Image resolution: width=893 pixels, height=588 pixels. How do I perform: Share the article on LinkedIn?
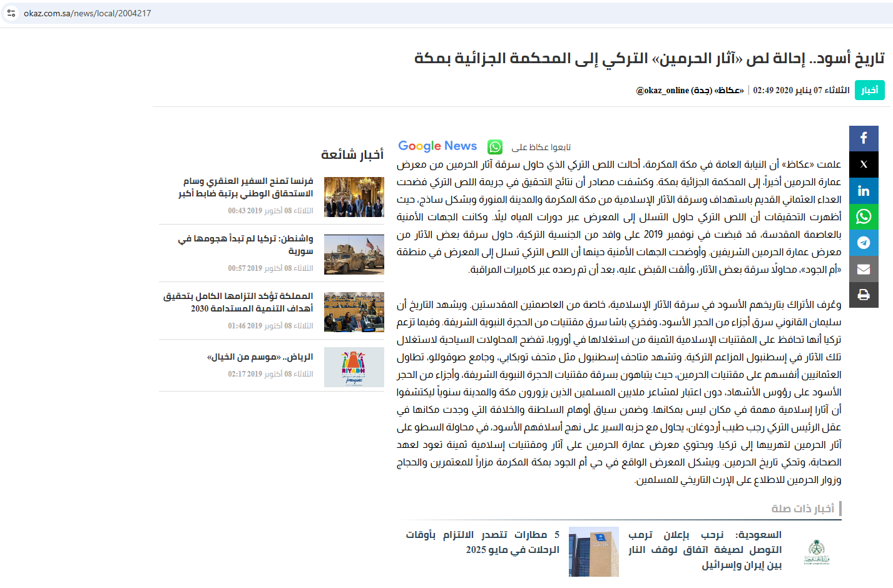pos(864,191)
